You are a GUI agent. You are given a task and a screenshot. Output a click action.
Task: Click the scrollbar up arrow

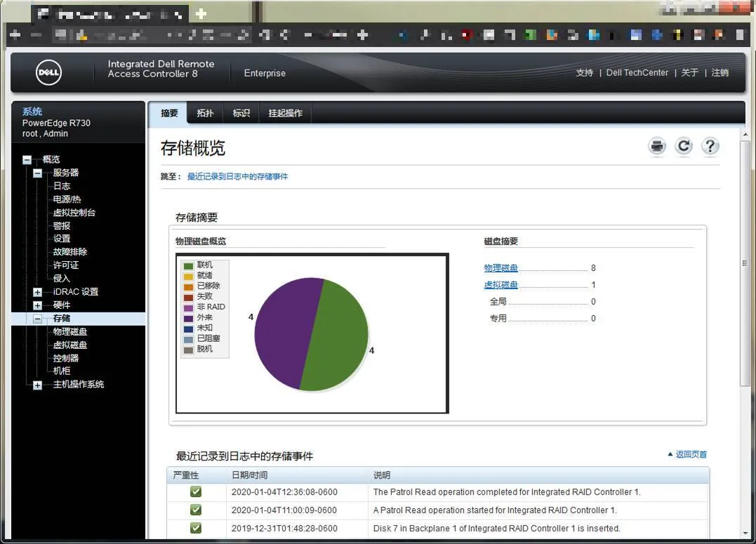[745, 135]
